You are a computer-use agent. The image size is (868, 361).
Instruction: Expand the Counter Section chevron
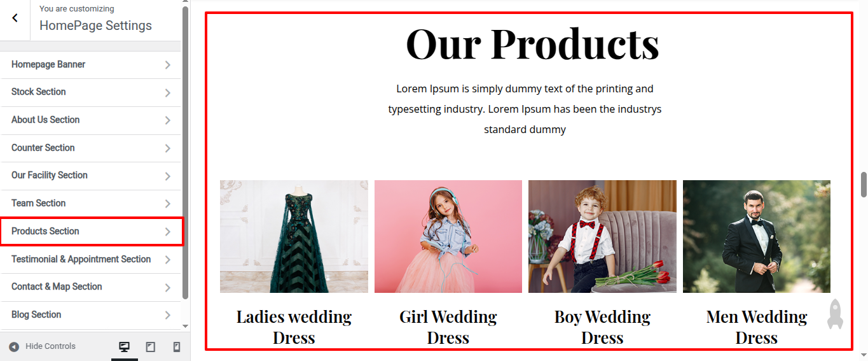coord(168,148)
